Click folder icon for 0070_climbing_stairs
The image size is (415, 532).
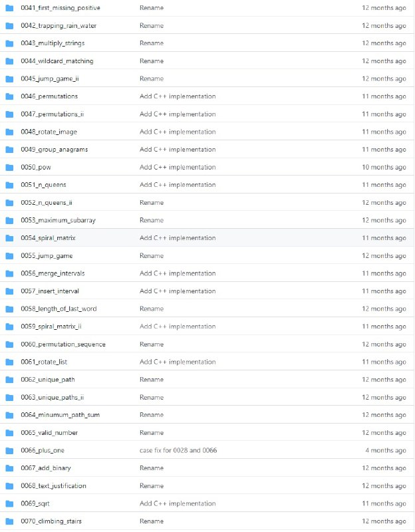click(9, 521)
